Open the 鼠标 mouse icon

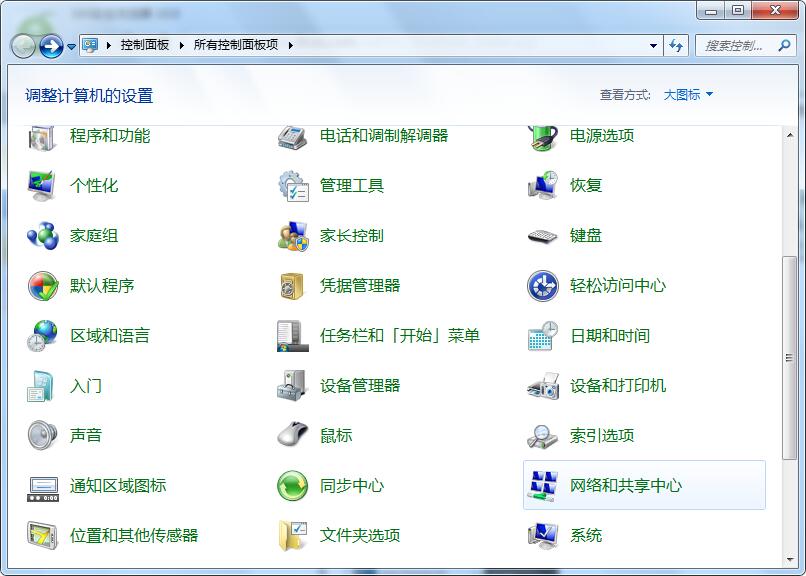click(292, 436)
